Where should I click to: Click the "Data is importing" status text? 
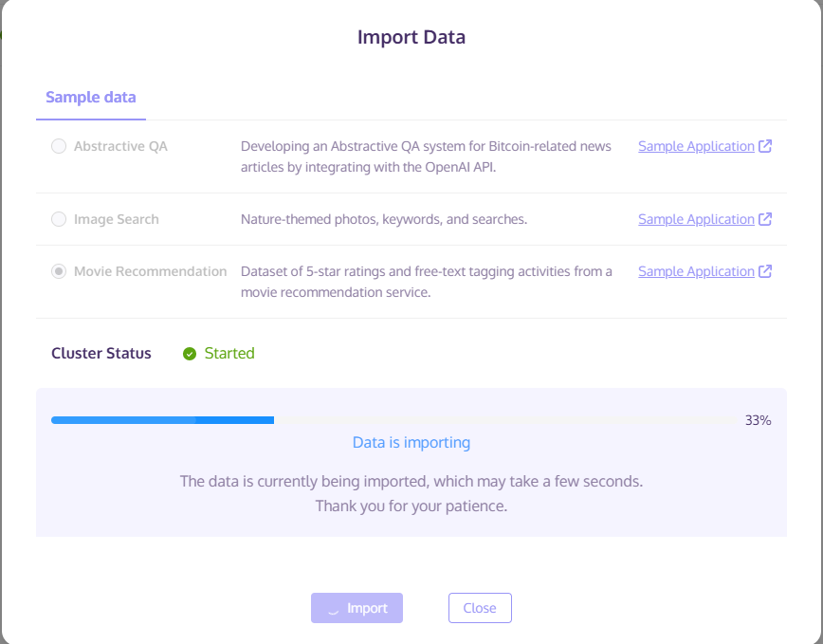411,442
